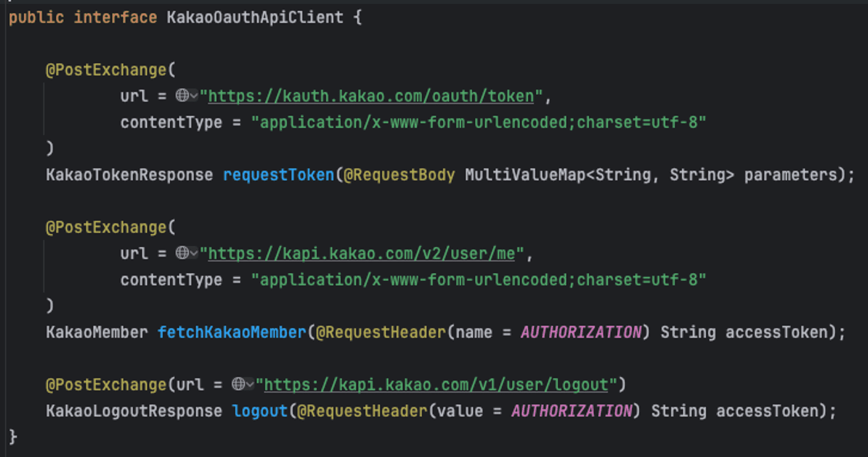Click globe icon before v1/user/logout URL
Screen dimensions: 868x457
pyautogui.click(x=238, y=384)
